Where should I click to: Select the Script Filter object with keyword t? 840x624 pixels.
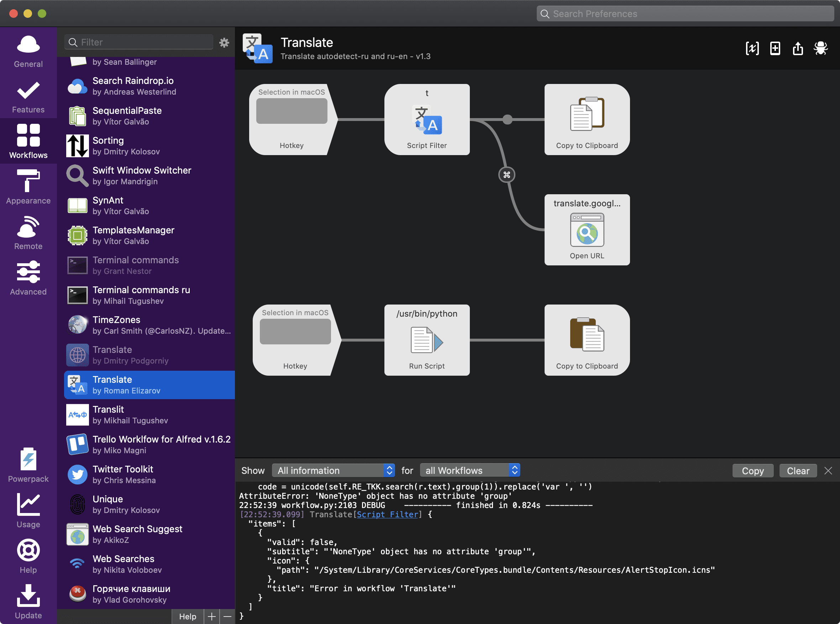427,120
